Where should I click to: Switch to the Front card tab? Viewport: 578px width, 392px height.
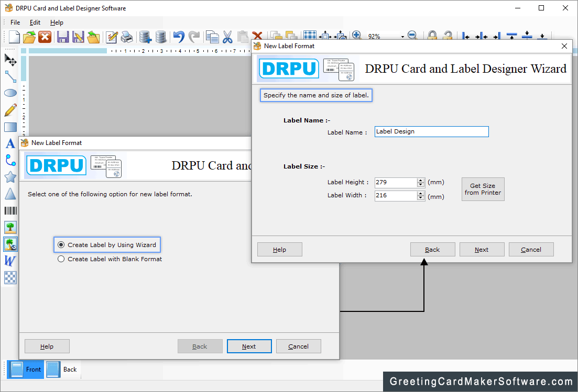(26, 369)
